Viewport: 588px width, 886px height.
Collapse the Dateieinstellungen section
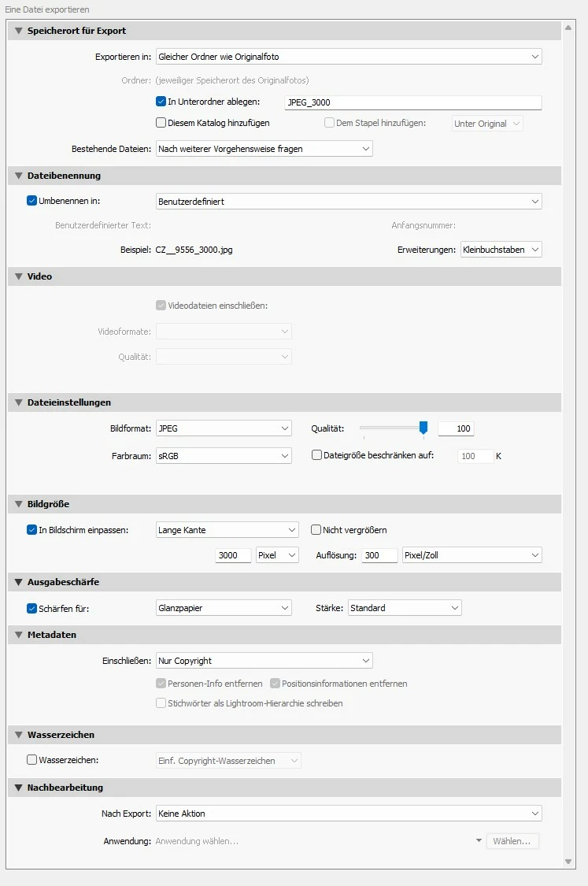click(x=19, y=402)
